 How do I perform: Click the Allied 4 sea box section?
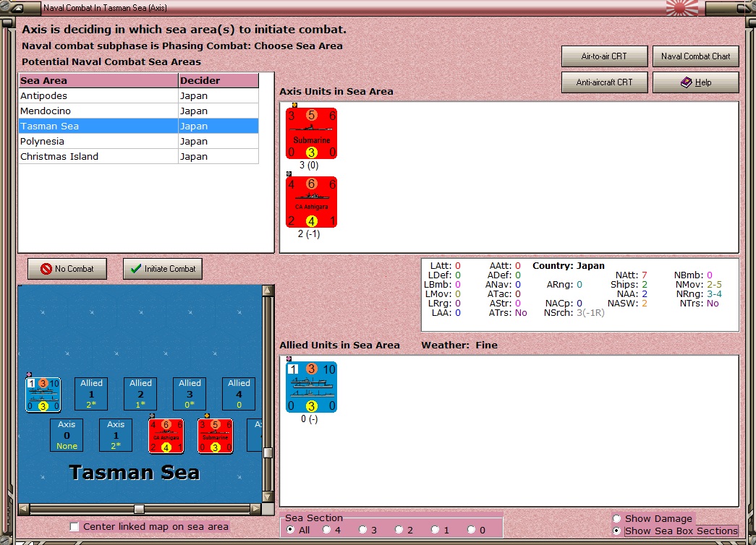tap(239, 394)
